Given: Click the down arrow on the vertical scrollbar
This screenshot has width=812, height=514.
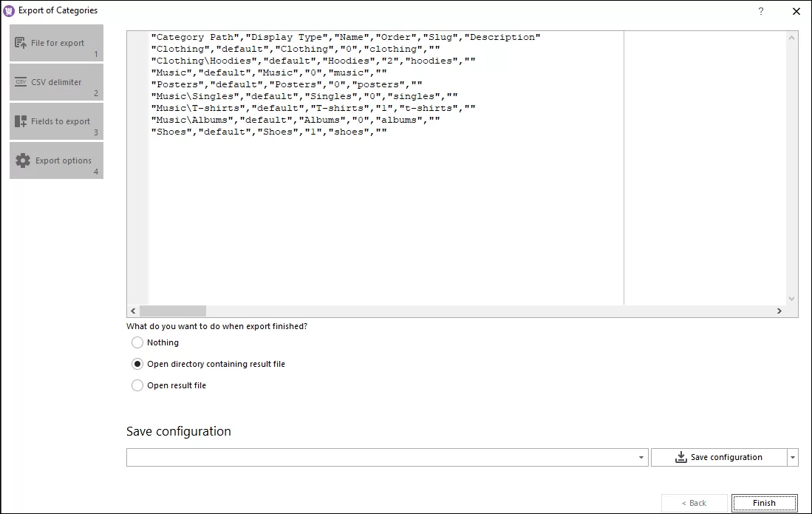Looking at the screenshot, I should pos(791,299).
